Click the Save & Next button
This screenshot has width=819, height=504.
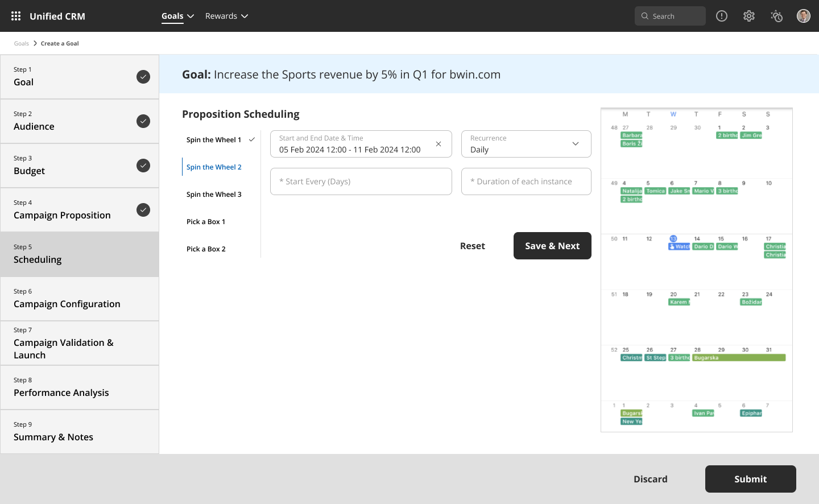[x=552, y=246]
